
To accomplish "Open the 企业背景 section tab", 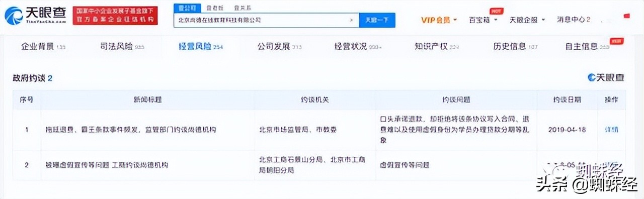I will pyautogui.click(x=43, y=47).
